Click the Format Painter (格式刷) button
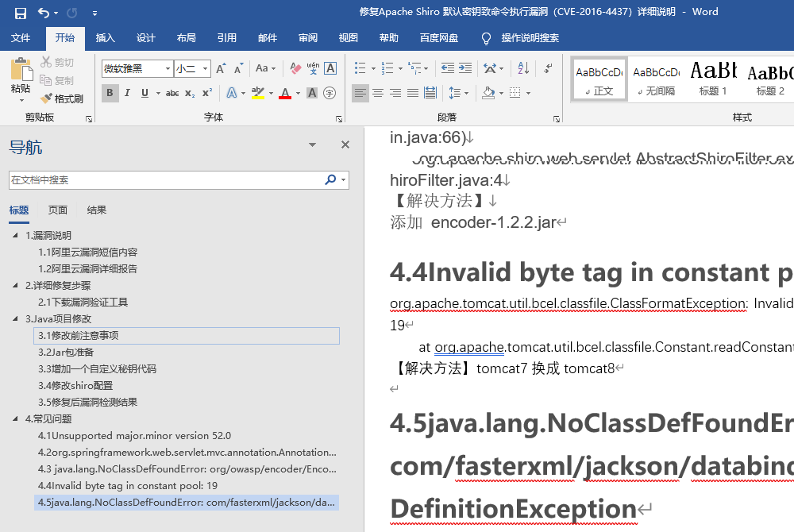The image size is (794, 532). point(62,98)
